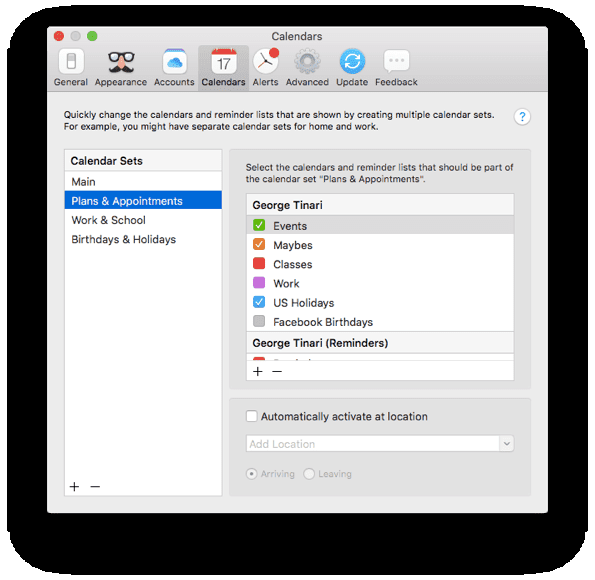Select the Arriving radio button
Viewport: 595px width, 580px height.
251,474
